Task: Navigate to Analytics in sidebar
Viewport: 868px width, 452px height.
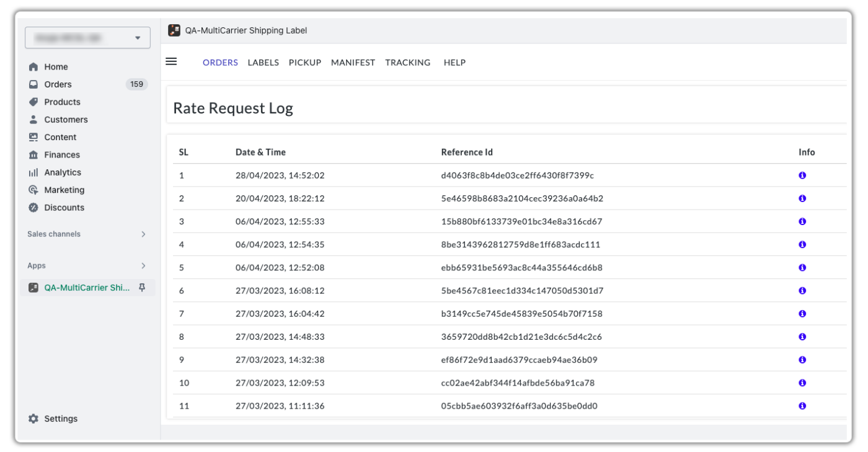Action: tap(62, 172)
